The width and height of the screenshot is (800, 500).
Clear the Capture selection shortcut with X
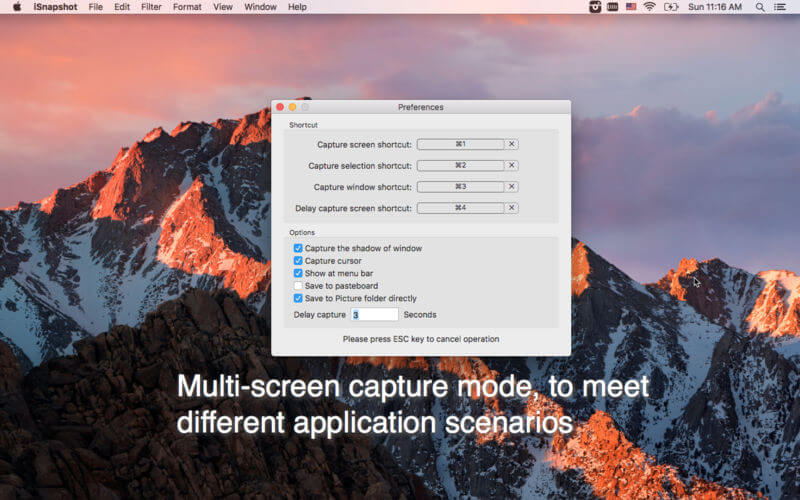tap(512, 165)
